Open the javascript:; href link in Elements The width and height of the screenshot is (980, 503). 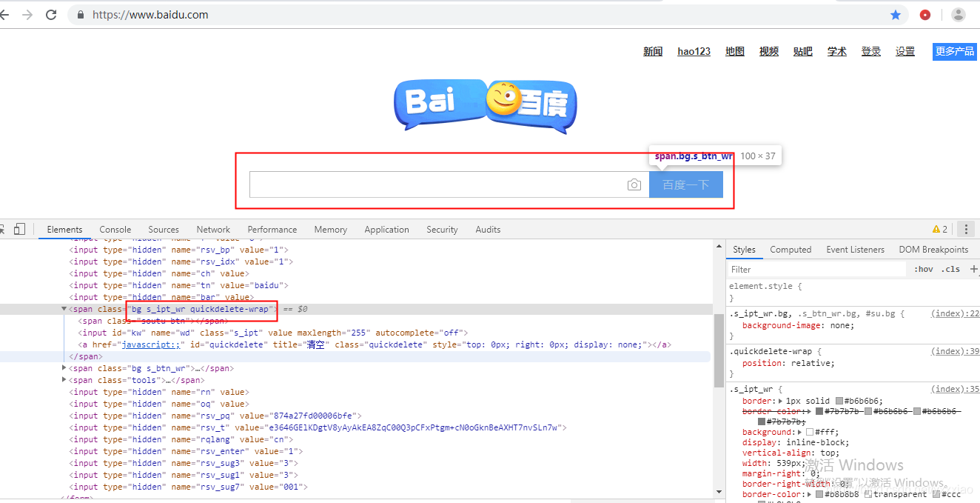click(x=151, y=344)
